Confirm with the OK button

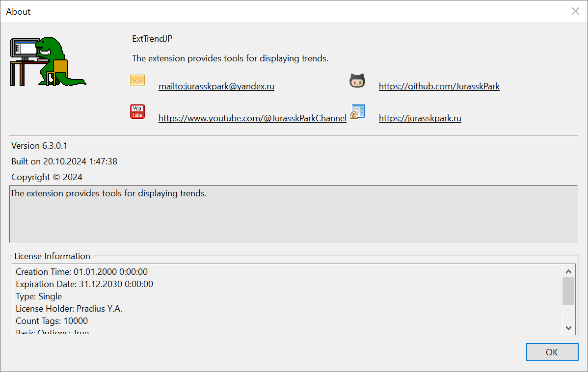coord(552,352)
